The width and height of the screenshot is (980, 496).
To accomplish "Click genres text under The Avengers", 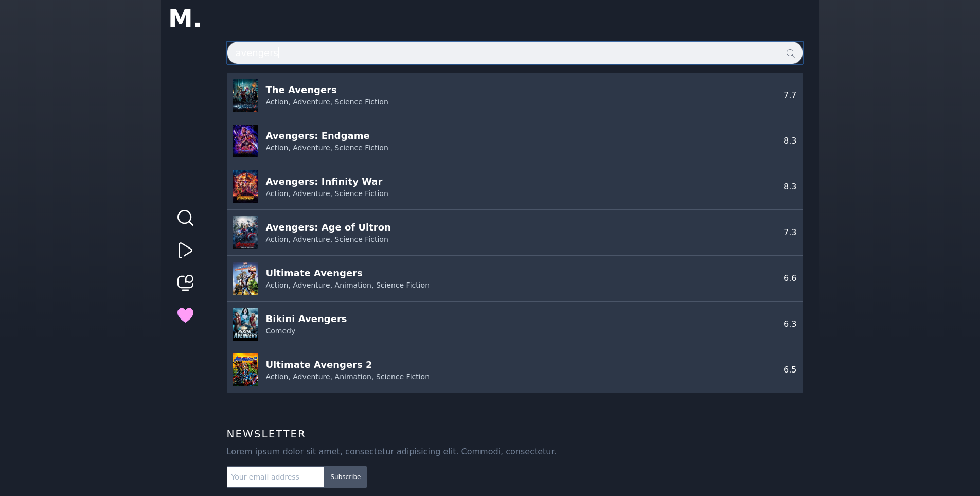I will coord(327,102).
